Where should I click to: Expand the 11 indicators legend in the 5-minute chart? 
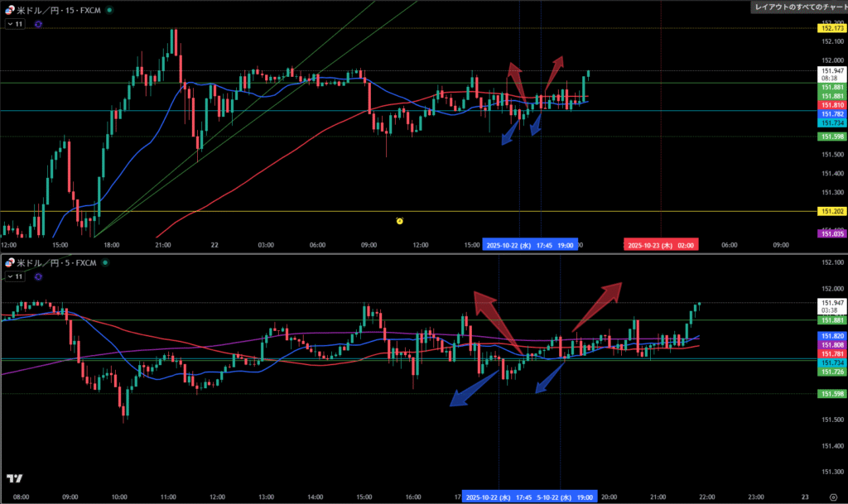tap(15, 276)
